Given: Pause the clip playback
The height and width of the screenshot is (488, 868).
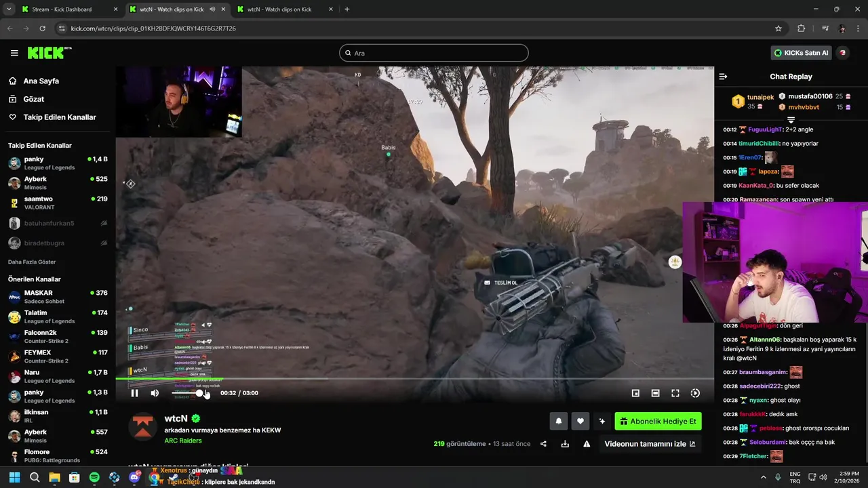Looking at the screenshot, I should tap(134, 393).
